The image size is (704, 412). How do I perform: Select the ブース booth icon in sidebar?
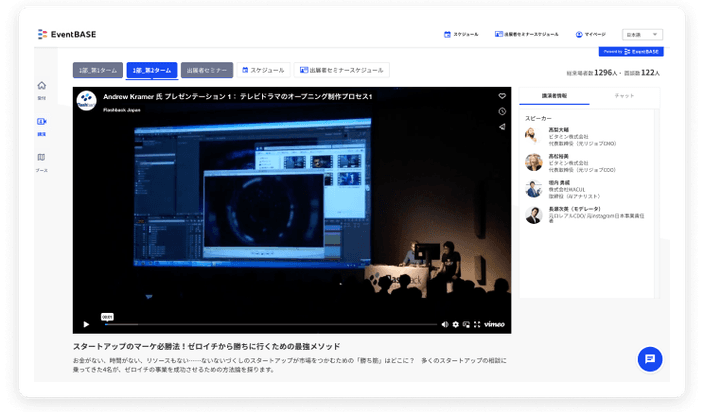pos(41,158)
